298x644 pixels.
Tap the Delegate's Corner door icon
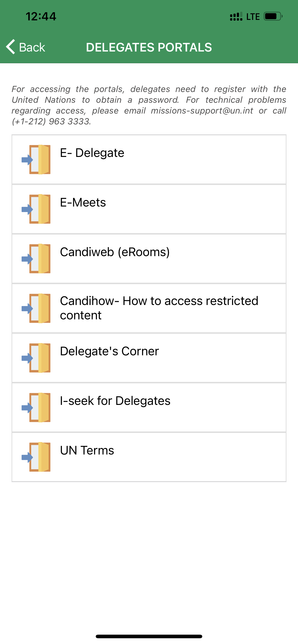pos(36,358)
